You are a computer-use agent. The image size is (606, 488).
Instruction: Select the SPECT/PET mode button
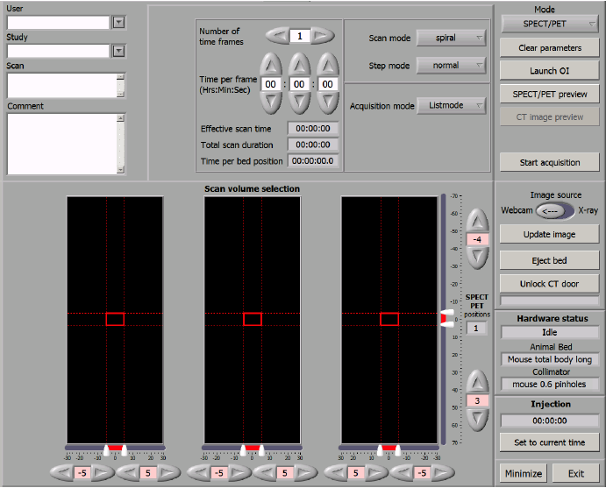pos(548,24)
